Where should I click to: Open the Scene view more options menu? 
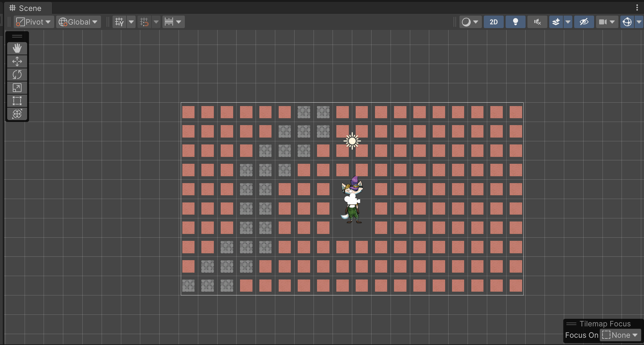[x=637, y=8]
